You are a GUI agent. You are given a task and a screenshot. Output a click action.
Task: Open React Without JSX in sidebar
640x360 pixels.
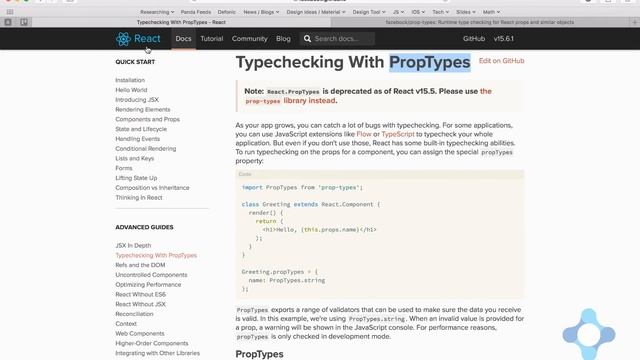coord(140,304)
